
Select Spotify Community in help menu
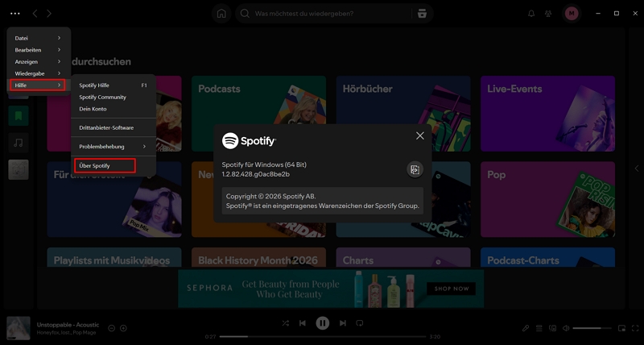(102, 97)
